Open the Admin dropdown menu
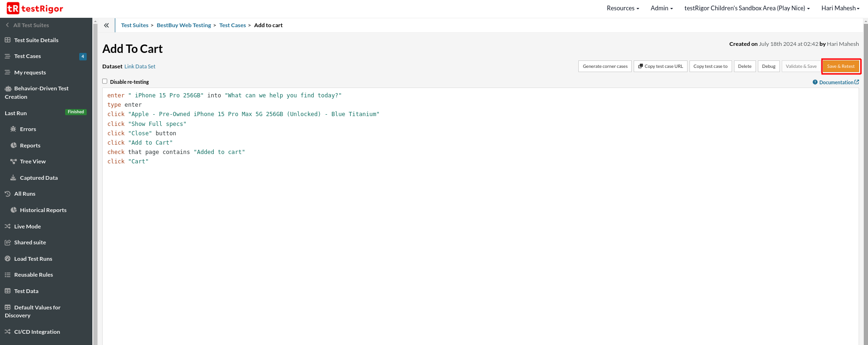Viewport: 868px width, 345px height. click(x=661, y=8)
